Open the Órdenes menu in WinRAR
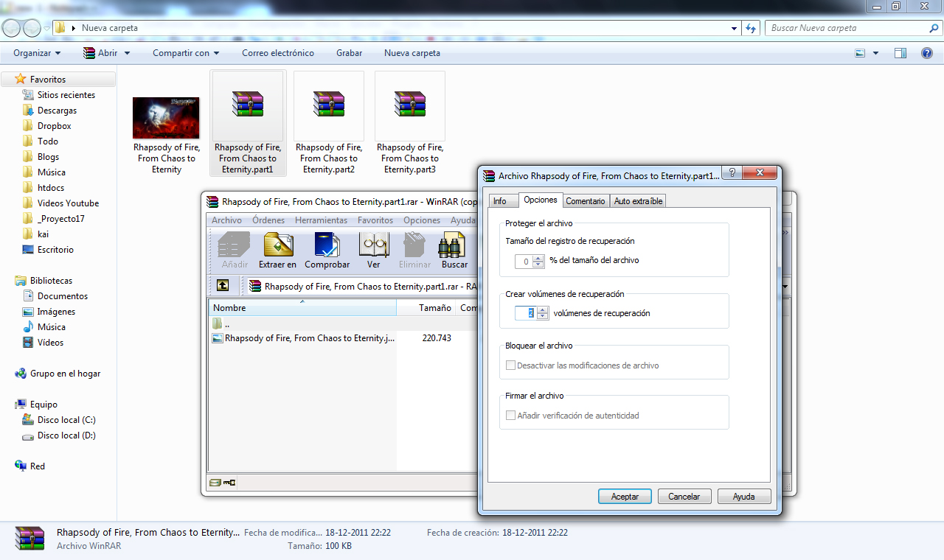This screenshot has width=944, height=560. pos(268,220)
